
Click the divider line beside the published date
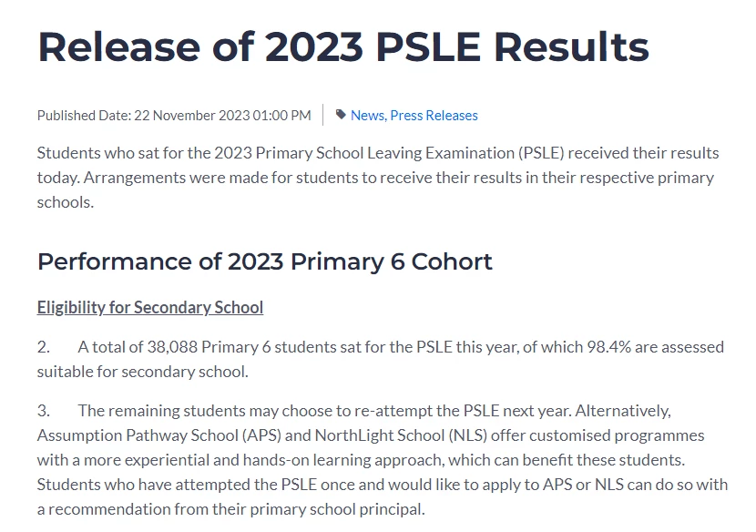[323, 115]
